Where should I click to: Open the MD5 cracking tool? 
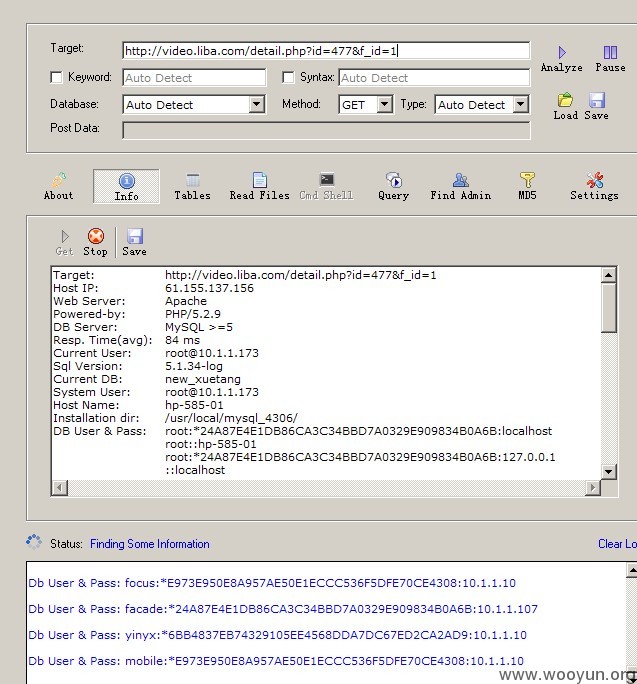tap(527, 187)
